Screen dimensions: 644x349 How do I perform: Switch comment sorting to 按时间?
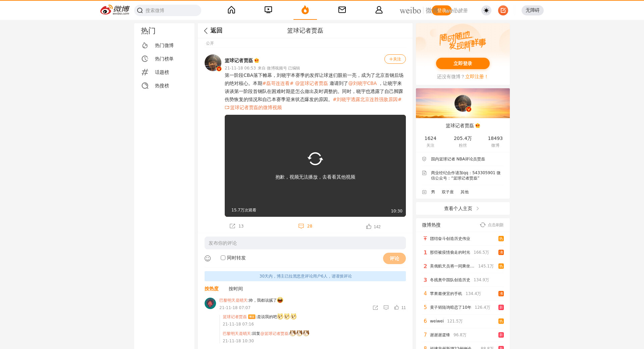[x=235, y=289]
